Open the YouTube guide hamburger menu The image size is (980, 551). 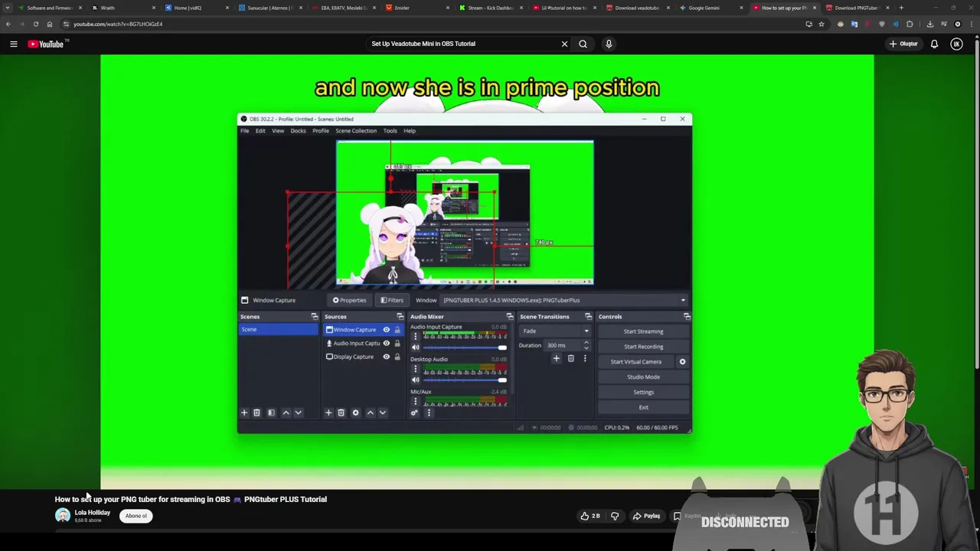click(x=13, y=44)
